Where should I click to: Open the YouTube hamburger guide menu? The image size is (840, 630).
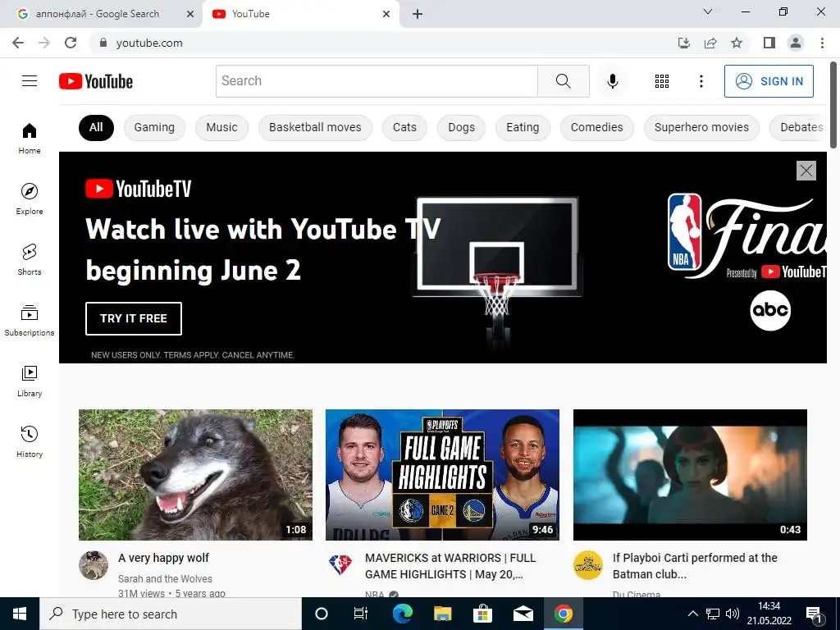pos(30,81)
